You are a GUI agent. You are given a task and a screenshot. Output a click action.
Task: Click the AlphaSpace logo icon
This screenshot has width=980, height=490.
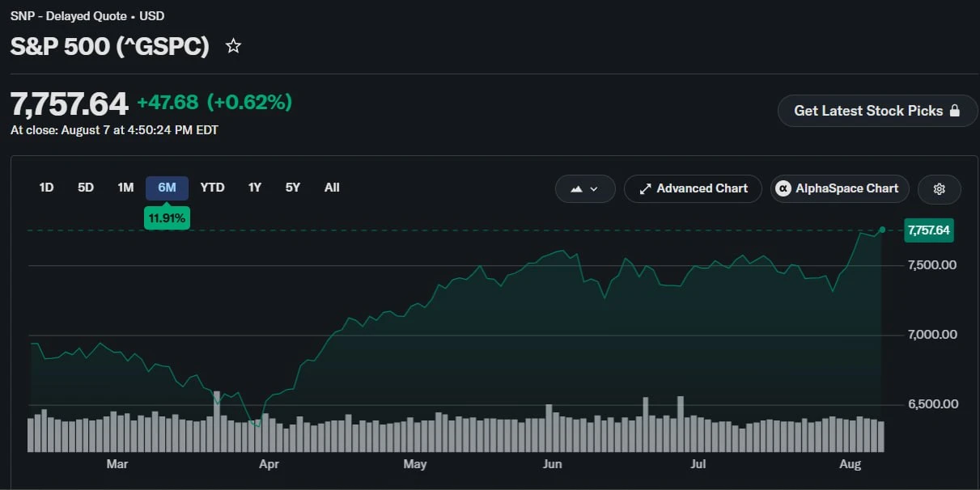783,188
